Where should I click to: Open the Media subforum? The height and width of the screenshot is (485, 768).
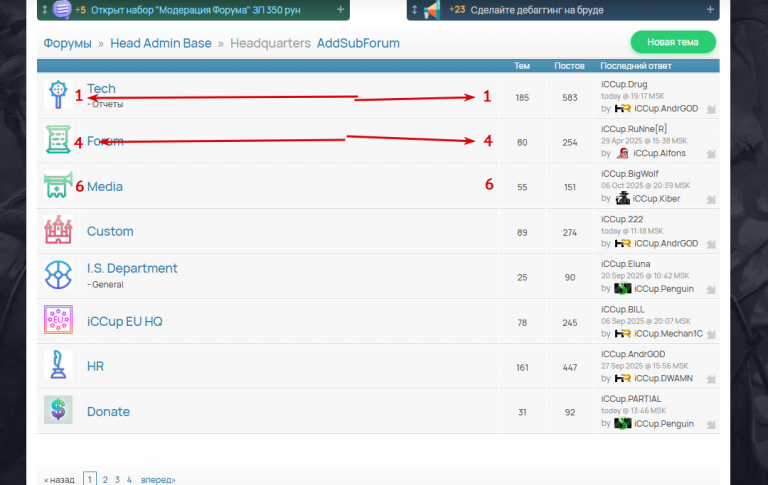[105, 187]
